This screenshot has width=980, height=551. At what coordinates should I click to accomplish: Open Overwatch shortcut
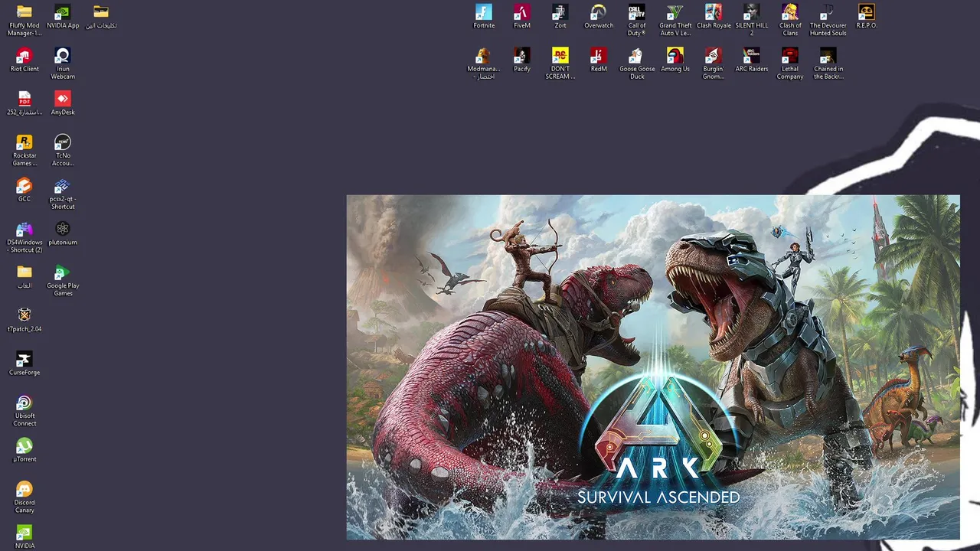point(599,12)
